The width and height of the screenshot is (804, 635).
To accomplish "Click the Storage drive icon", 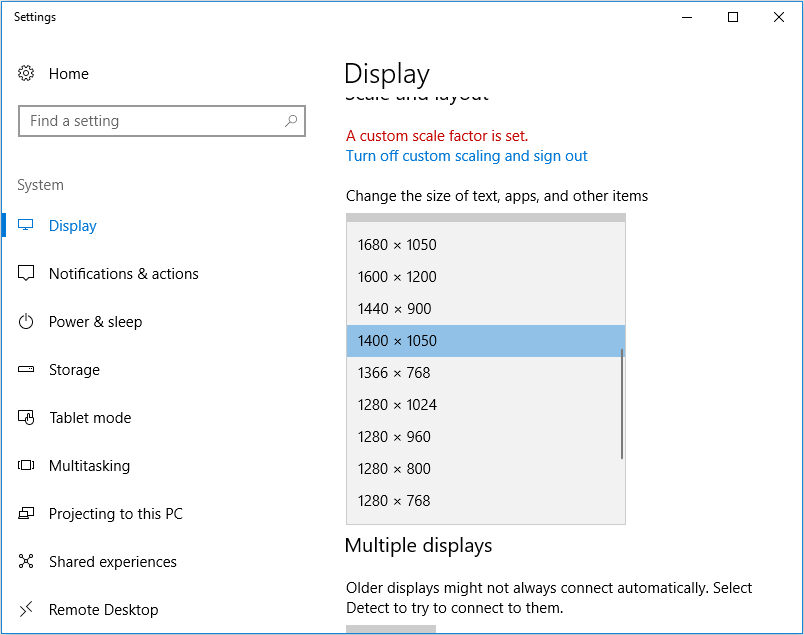I will click(x=27, y=369).
